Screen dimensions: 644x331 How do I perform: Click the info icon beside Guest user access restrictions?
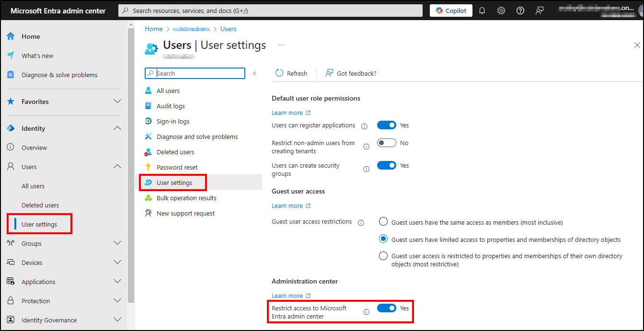click(x=361, y=222)
